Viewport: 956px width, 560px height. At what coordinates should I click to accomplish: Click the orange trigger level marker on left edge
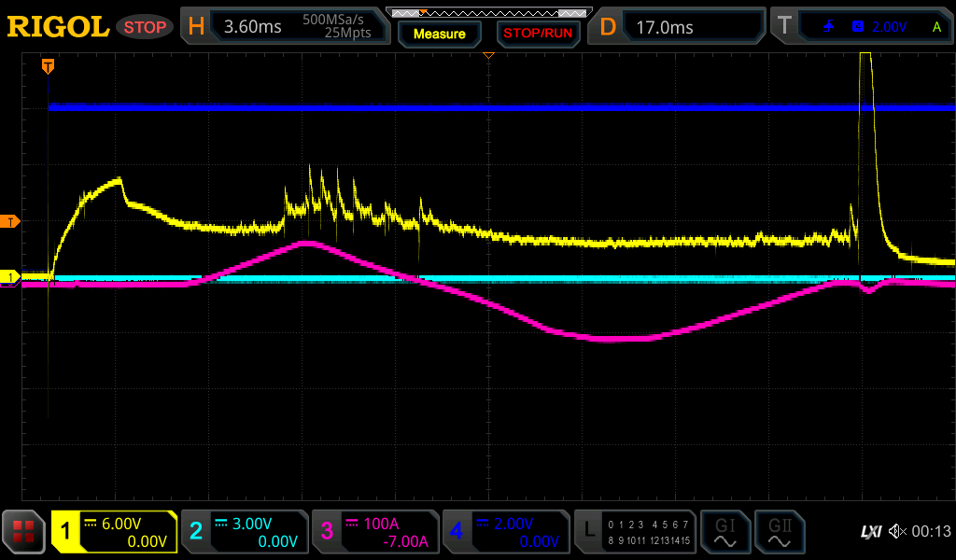10,221
